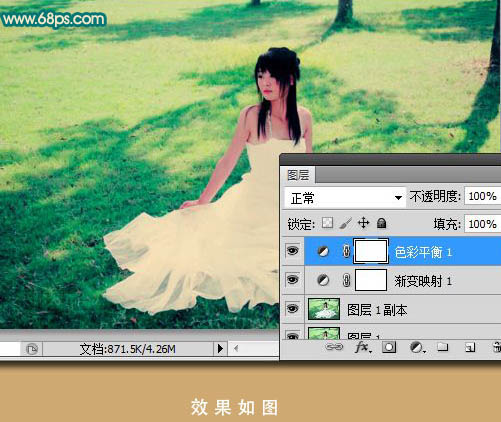Switch to the 图层 tab
The height and width of the screenshot is (422, 501).
pos(298,175)
